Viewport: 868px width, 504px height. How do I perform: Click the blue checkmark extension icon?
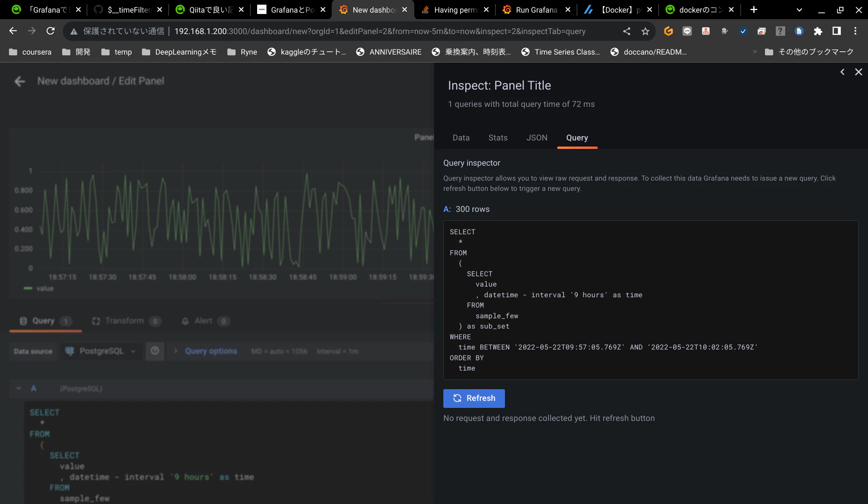[743, 31]
